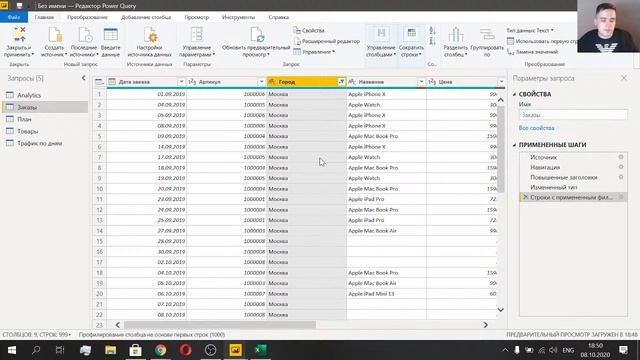Click Enter Data icon
Image resolution: width=640 pixels, height=360 pixels.
pyautogui.click(x=110, y=35)
